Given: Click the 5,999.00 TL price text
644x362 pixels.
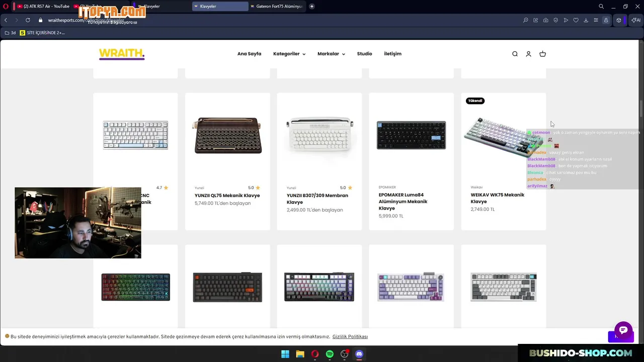Looking at the screenshot, I should tap(391, 216).
